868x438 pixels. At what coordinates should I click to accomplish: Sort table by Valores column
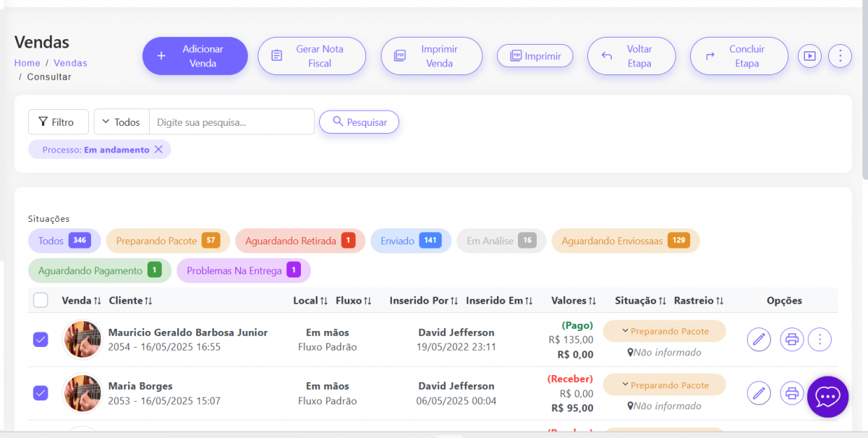(x=573, y=301)
